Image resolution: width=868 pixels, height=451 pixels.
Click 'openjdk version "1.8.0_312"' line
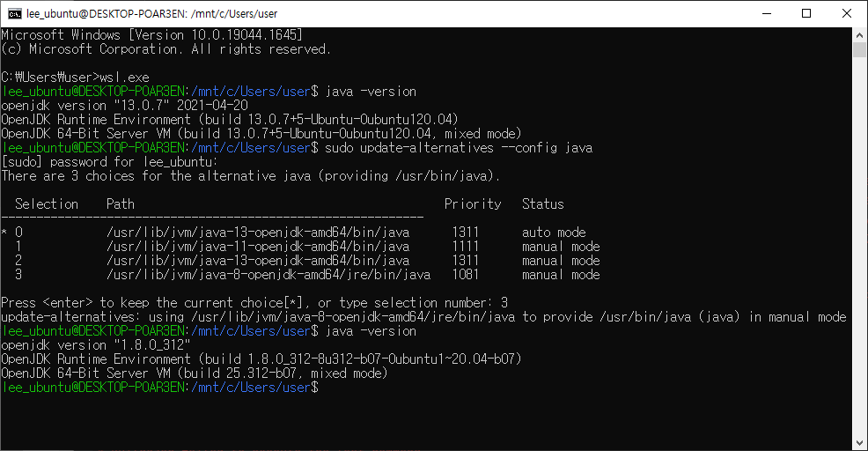96,345
